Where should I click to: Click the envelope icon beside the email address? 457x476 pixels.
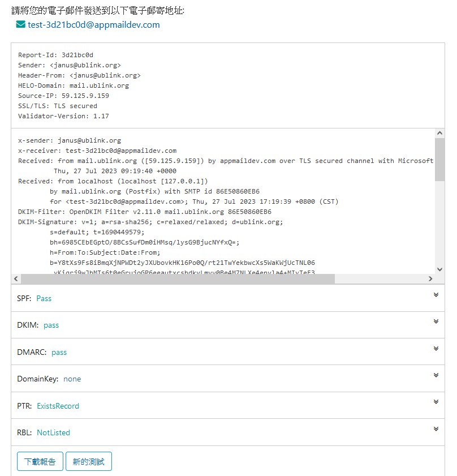(21, 25)
